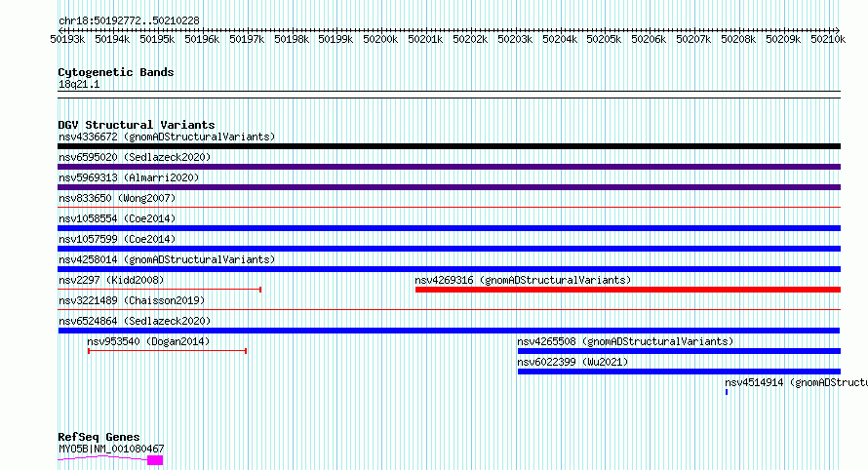868x470 pixels.
Task: Open the MYO5B|NM_001080467 gene label
Action: click(x=111, y=449)
